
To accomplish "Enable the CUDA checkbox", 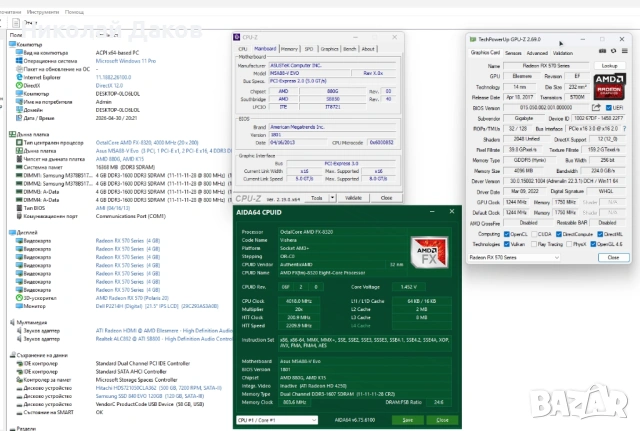I will [534, 234].
